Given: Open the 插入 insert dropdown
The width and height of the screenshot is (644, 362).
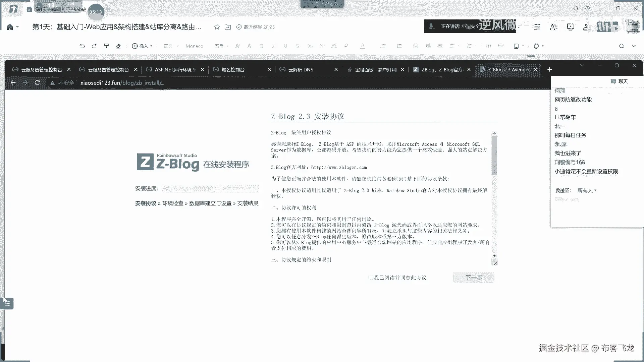Looking at the screenshot, I should coord(142,46).
